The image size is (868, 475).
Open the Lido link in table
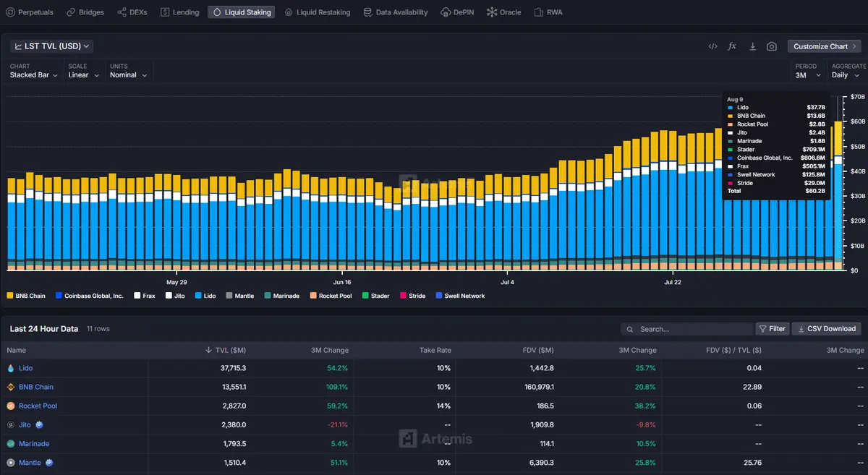coord(25,368)
